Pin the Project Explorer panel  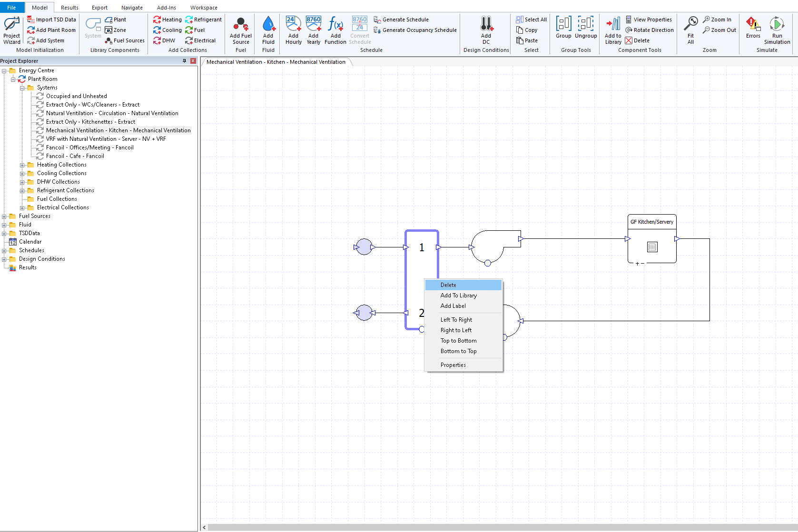(185, 61)
